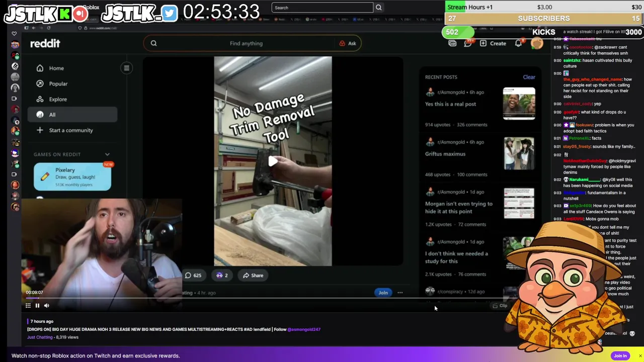Viewport: 644px width, 362px height.
Task: Click the heart icon atop Twitch sidebar
Action: point(14,34)
